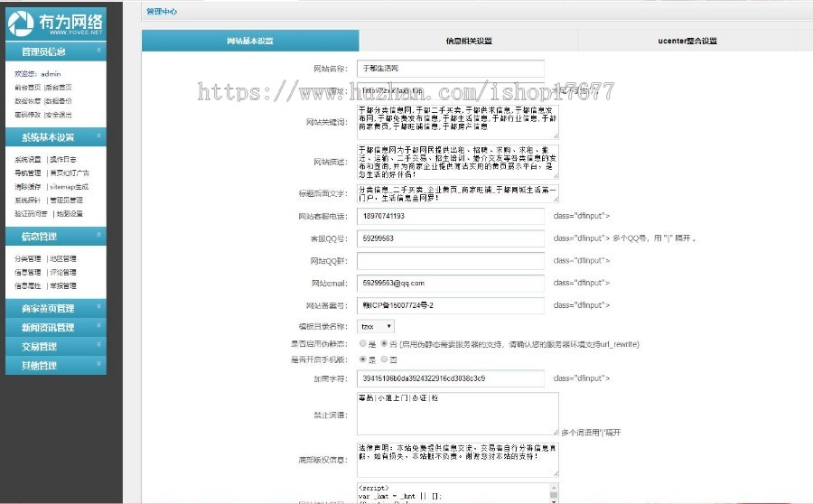Screen dimensions: 813x504
Task: Click the 客服QQ号 input field
Action: pos(451,238)
